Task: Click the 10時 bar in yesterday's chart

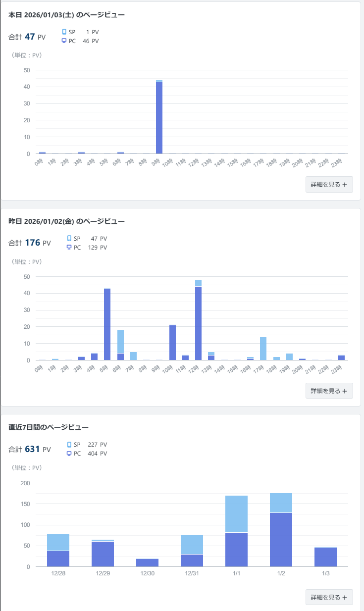Action: [x=172, y=343]
